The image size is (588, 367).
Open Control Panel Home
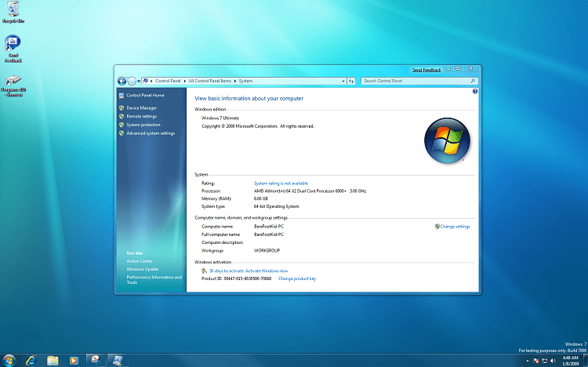145,96
